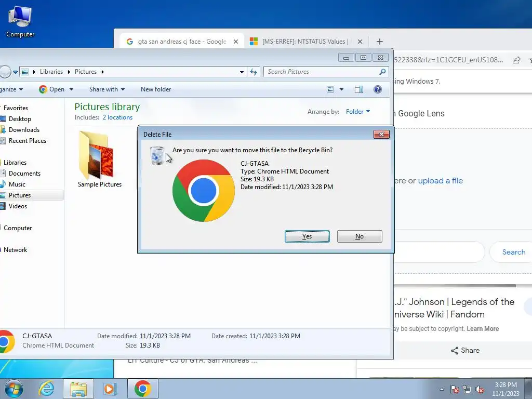This screenshot has width=532, height=399.
Task: Open Action Center flag icon in tray
Action: point(455,389)
